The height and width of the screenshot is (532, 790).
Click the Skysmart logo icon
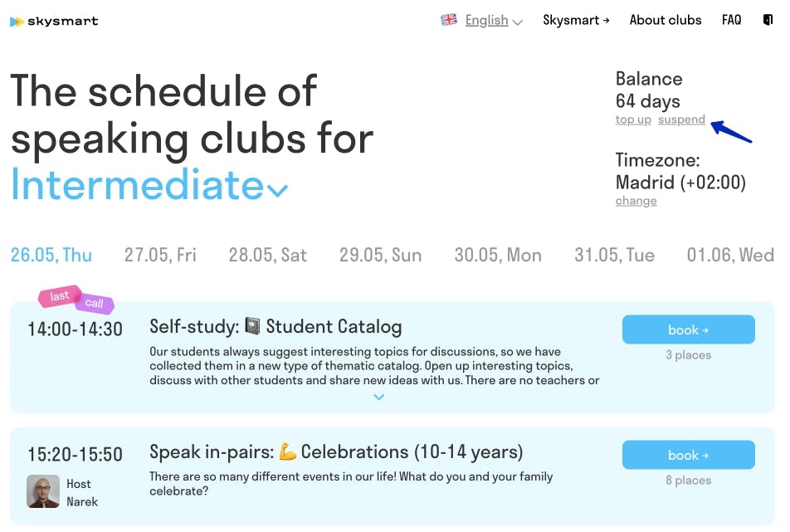point(17,22)
